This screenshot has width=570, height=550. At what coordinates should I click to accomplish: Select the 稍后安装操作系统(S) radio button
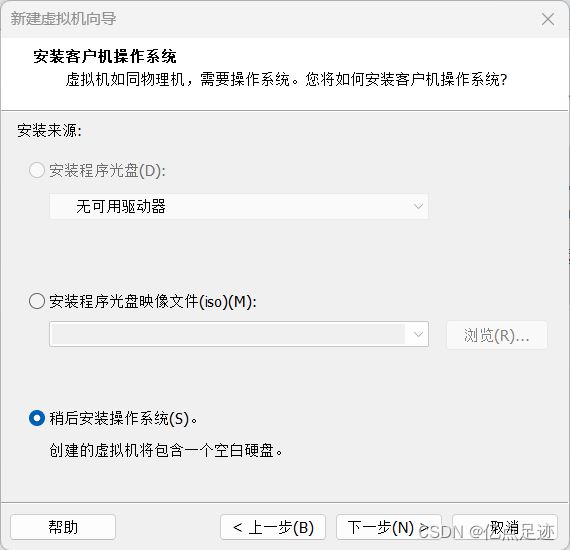[x=37, y=418]
